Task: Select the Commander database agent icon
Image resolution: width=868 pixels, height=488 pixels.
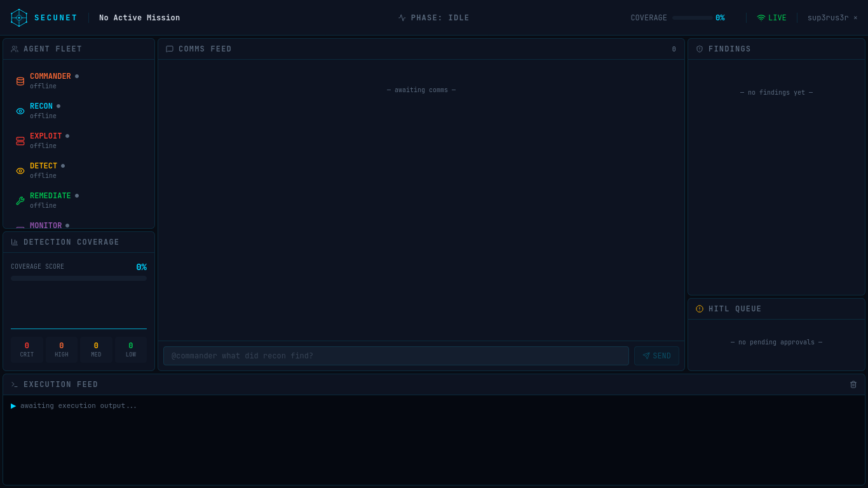Action: coord(20,81)
